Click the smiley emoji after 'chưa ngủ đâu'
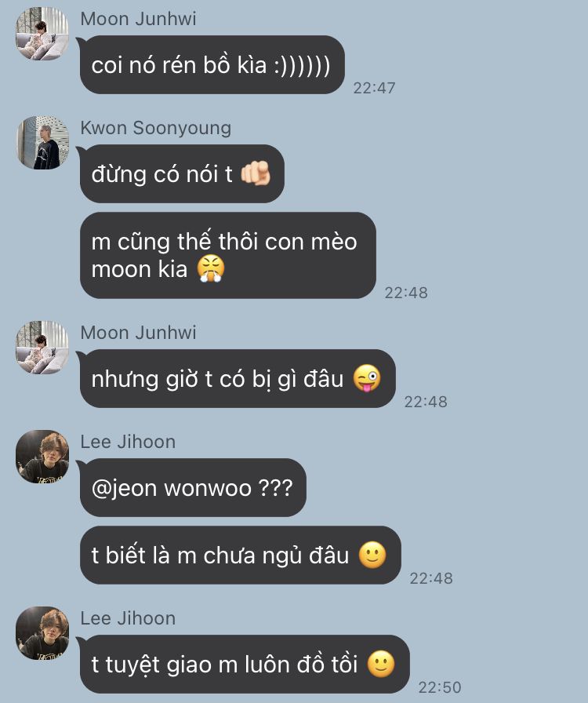 tap(372, 555)
